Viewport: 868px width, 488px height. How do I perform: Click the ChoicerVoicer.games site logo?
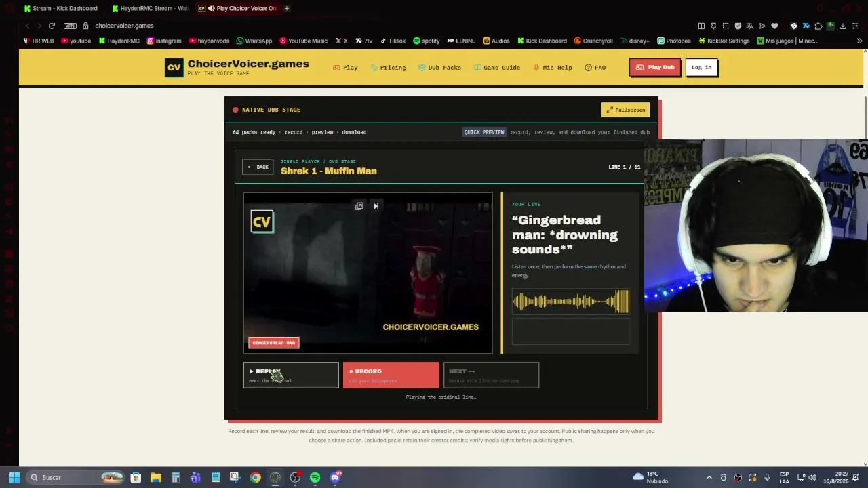pyautogui.click(x=237, y=67)
